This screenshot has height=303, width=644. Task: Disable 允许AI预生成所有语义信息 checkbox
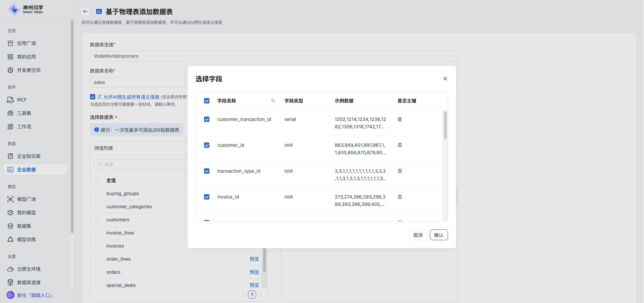[93, 97]
